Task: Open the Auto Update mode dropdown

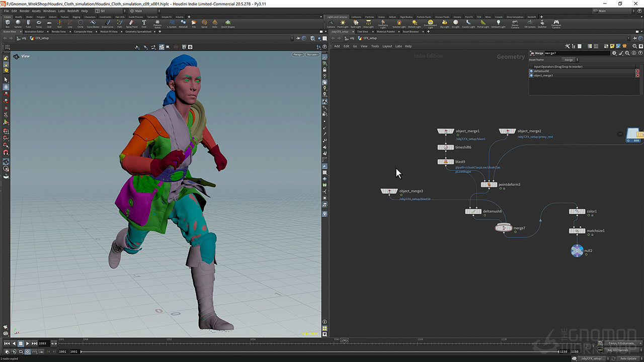Action: pyautogui.click(x=629, y=358)
